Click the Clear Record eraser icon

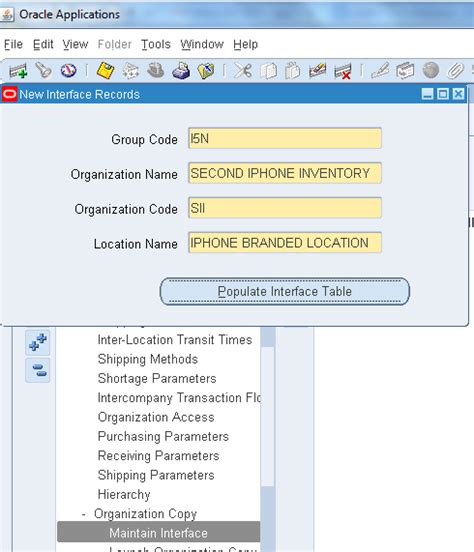click(317, 70)
